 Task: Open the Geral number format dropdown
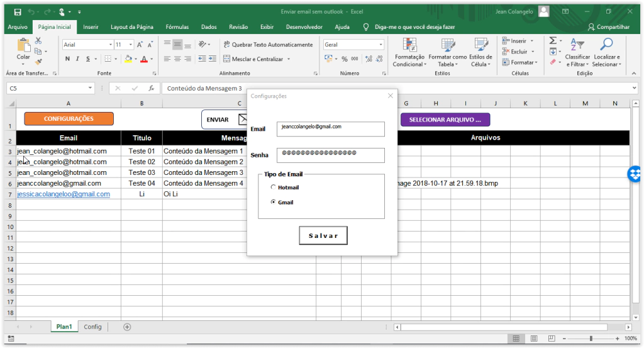380,45
